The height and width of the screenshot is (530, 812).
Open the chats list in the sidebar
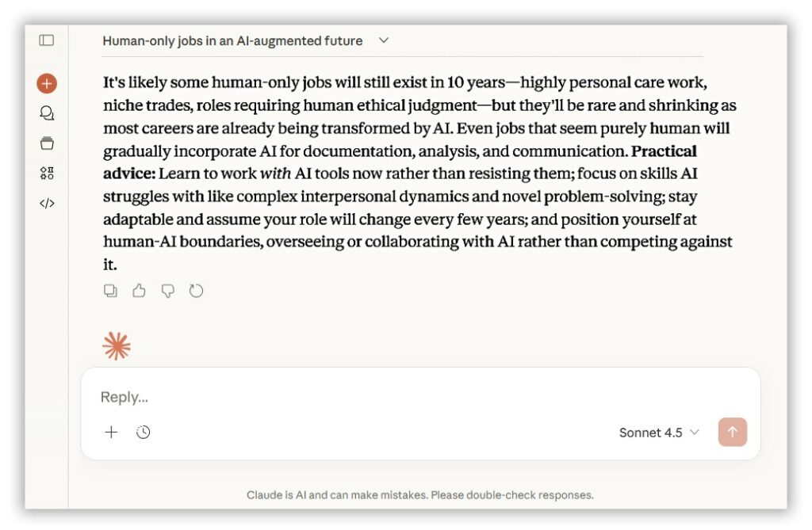coord(47,113)
